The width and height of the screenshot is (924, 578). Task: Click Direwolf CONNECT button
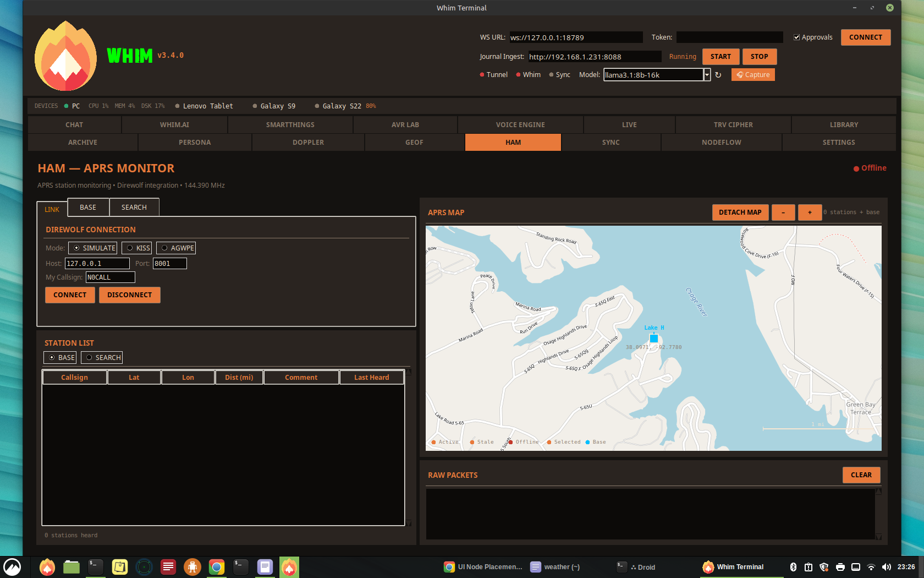click(x=70, y=295)
